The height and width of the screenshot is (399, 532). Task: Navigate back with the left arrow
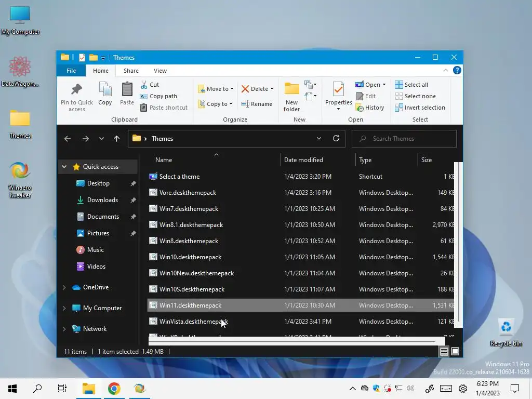(x=68, y=138)
